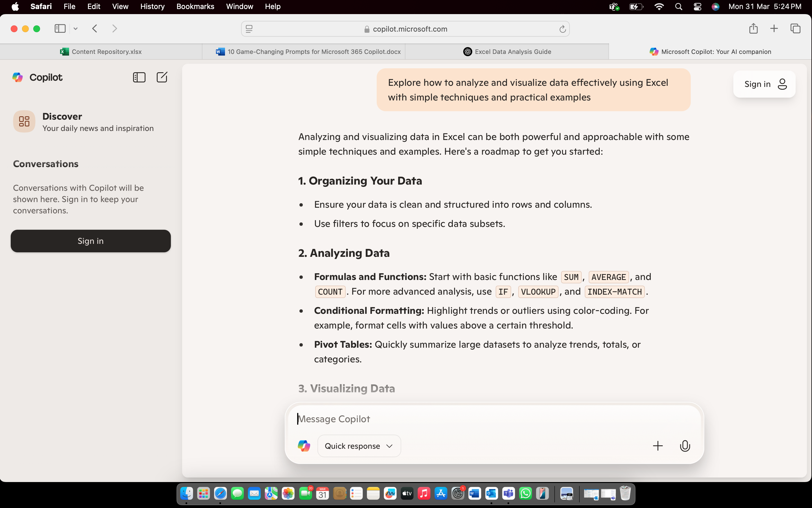The height and width of the screenshot is (508, 812).
Task: Open page settings icon in address bar
Action: [x=249, y=29]
